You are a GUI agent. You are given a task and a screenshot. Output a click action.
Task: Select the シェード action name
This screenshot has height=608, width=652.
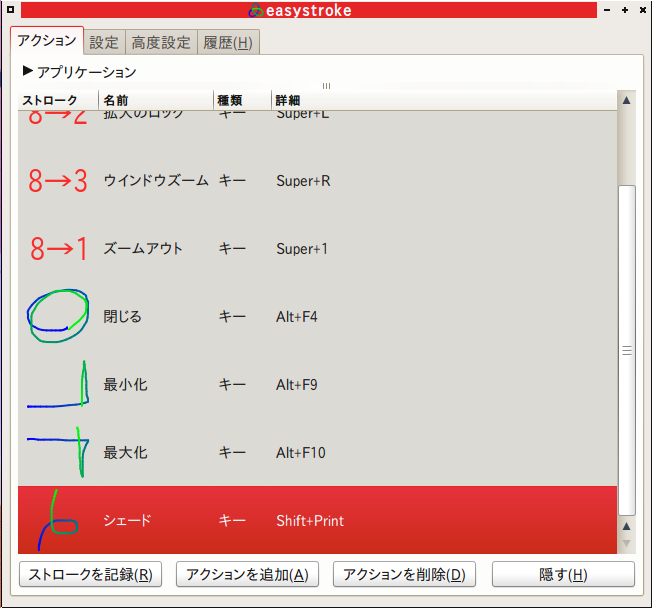click(x=127, y=520)
